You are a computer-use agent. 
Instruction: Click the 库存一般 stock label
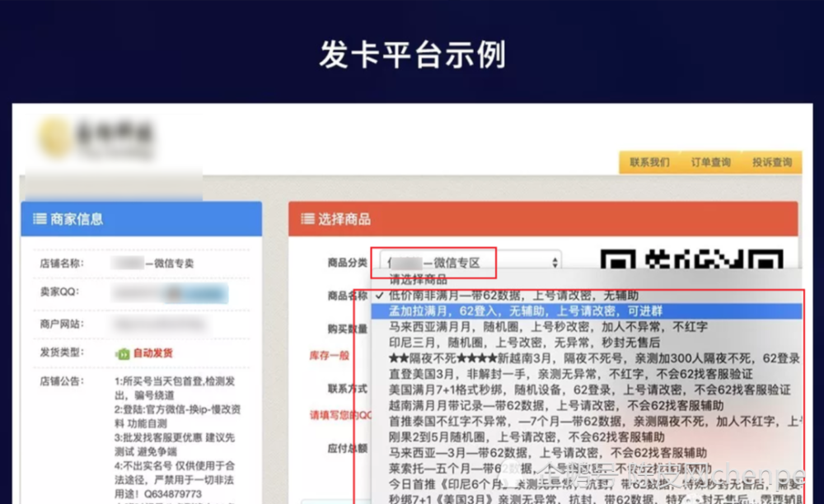coord(329,356)
